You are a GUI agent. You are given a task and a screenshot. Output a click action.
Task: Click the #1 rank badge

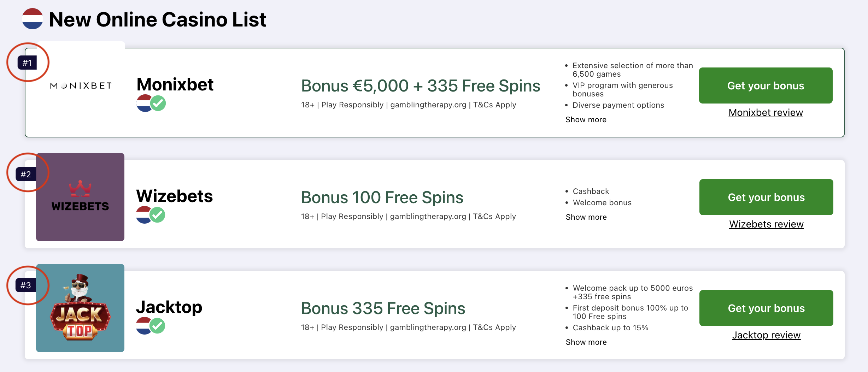point(27,63)
